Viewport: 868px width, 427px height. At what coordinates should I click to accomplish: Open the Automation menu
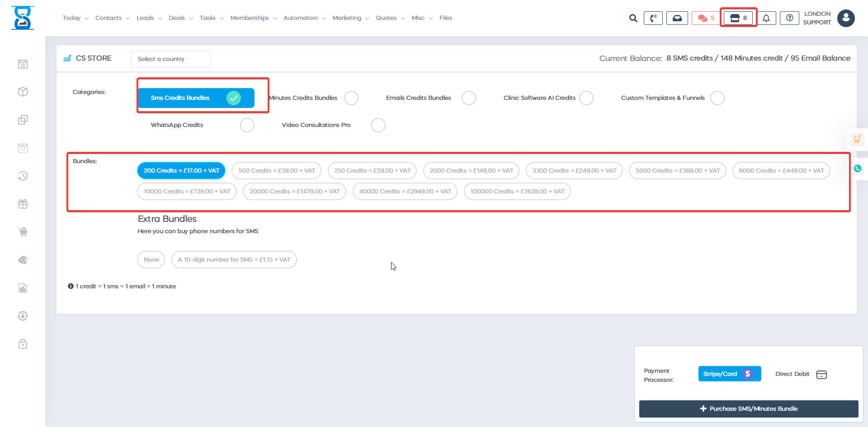pos(304,18)
